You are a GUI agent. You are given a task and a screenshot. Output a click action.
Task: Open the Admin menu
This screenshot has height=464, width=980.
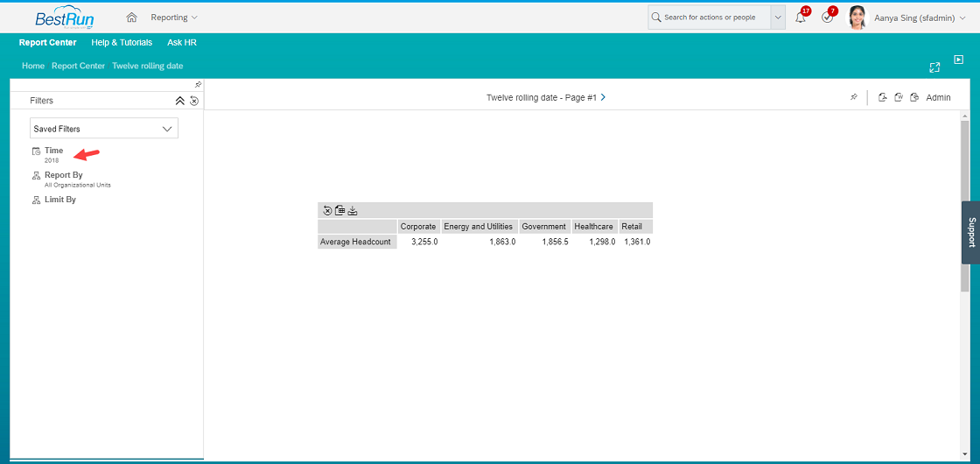[x=938, y=97]
